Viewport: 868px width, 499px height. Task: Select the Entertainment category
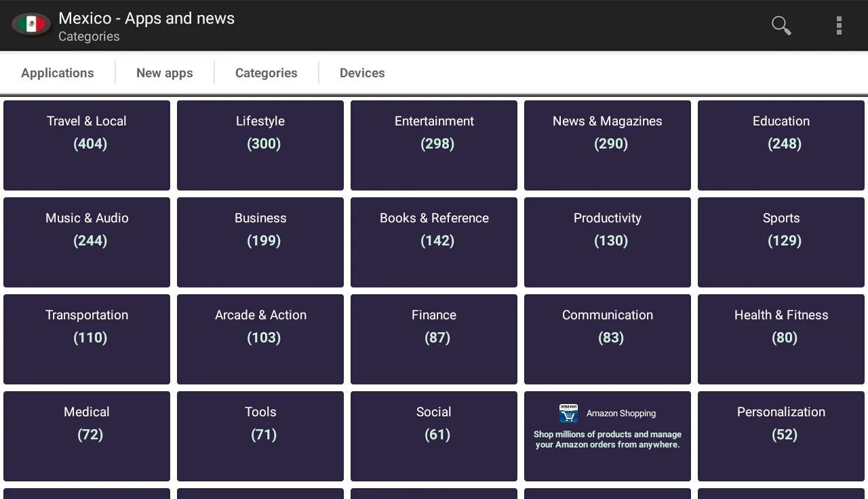pyautogui.click(x=434, y=145)
